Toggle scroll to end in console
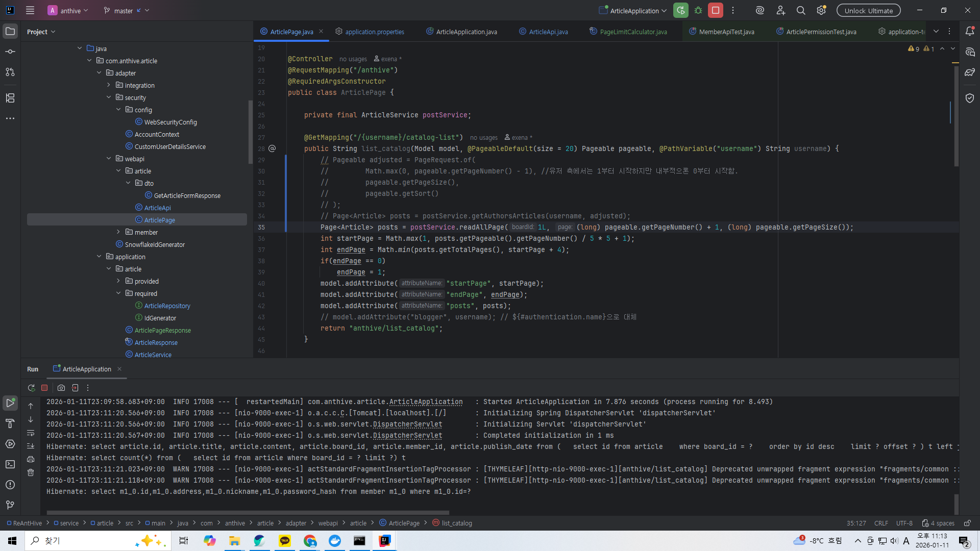The image size is (980, 551). 31,446
